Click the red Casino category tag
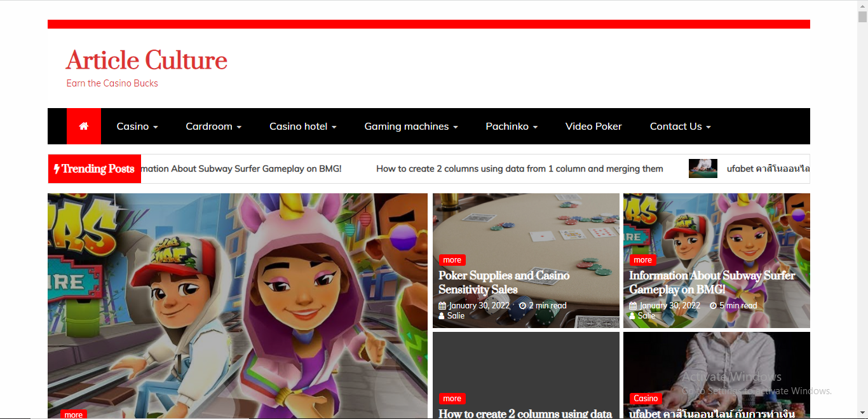This screenshot has height=419, width=868. tap(646, 399)
